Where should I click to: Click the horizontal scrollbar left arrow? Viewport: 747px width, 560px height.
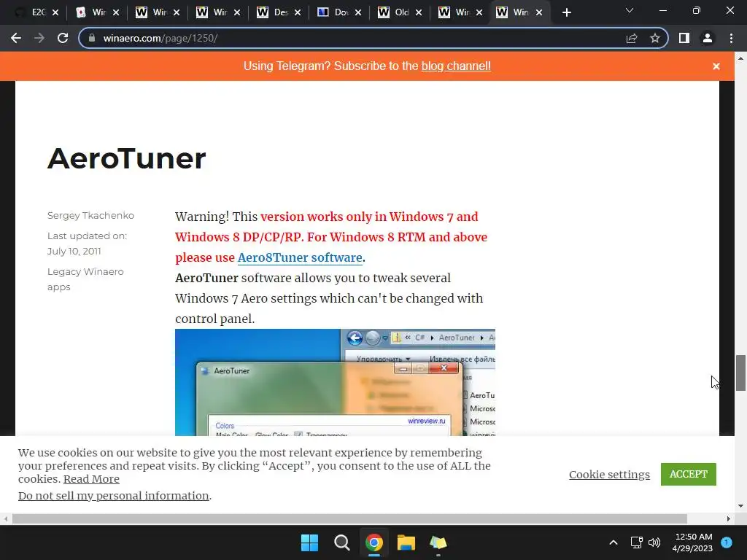[x=5, y=518]
